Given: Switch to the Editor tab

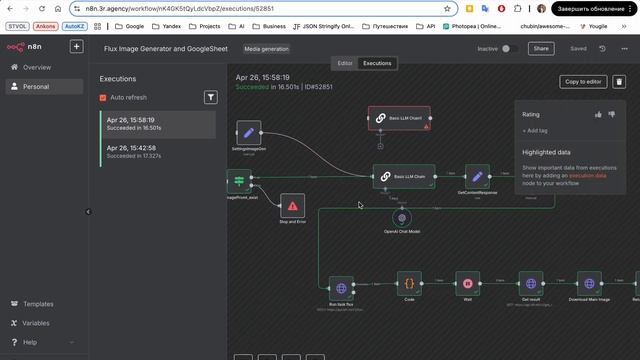Looking at the screenshot, I should click(345, 63).
